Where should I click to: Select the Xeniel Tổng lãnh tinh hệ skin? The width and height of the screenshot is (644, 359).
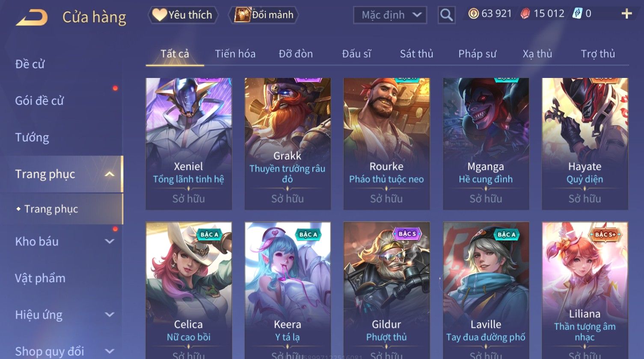click(189, 144)
